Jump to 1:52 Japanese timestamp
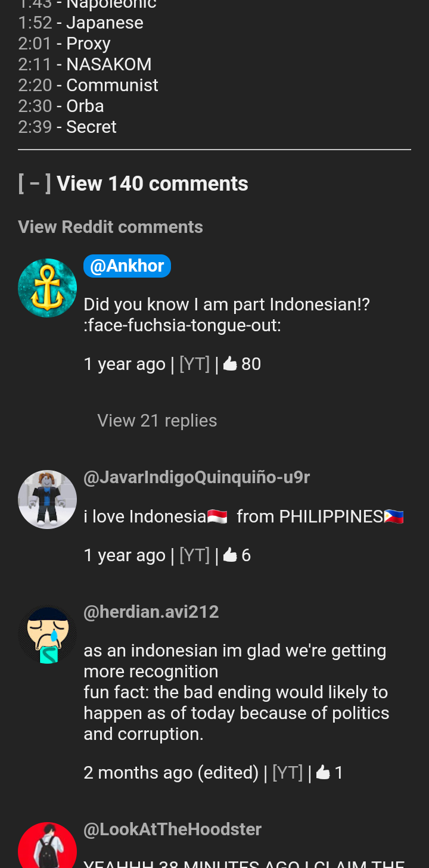This screenshot has width=429, height=868. click(x=35, y=23)
